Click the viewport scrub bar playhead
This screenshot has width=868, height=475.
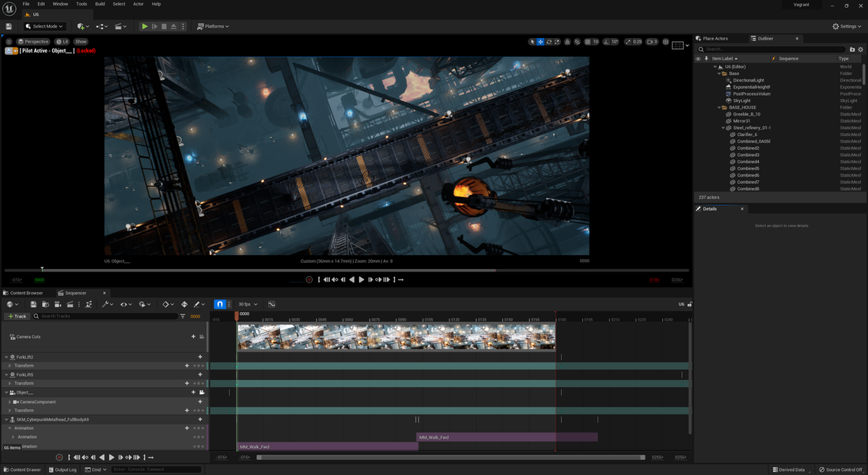tap(42, 270)
